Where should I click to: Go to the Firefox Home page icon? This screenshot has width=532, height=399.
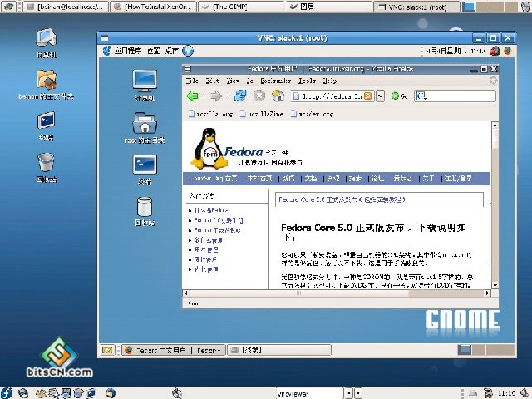[x=278, y=96]
